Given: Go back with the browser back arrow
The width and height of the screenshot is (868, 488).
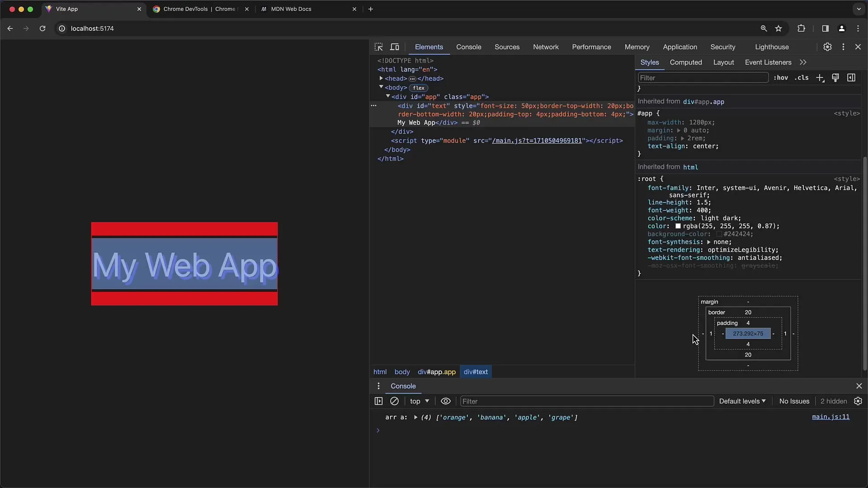Looking at the screenshot, I should point(10,28).
